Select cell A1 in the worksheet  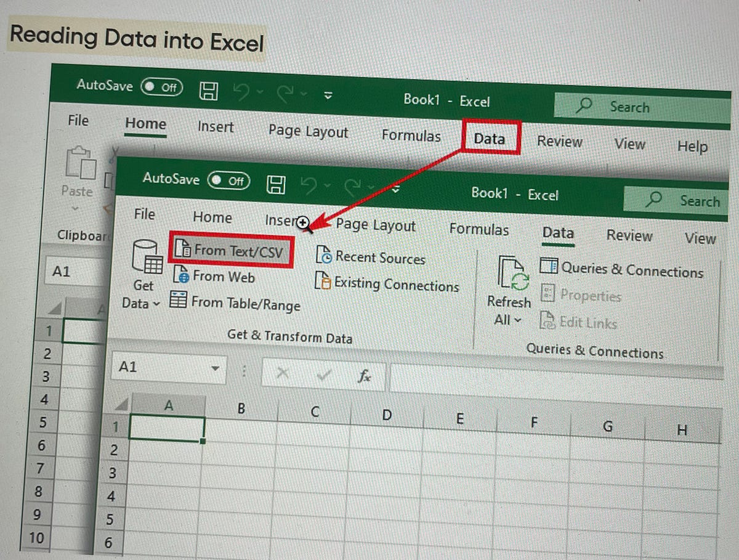click(168, 427)
